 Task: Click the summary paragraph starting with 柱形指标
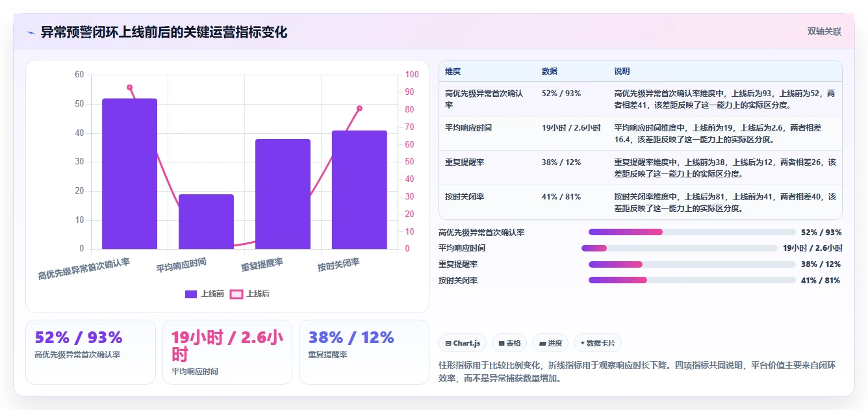(x=637, y=372)
